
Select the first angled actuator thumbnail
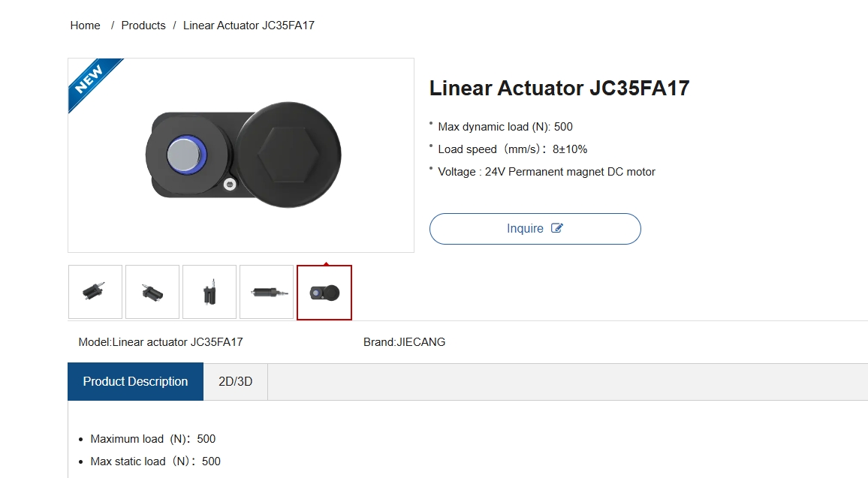95,292
